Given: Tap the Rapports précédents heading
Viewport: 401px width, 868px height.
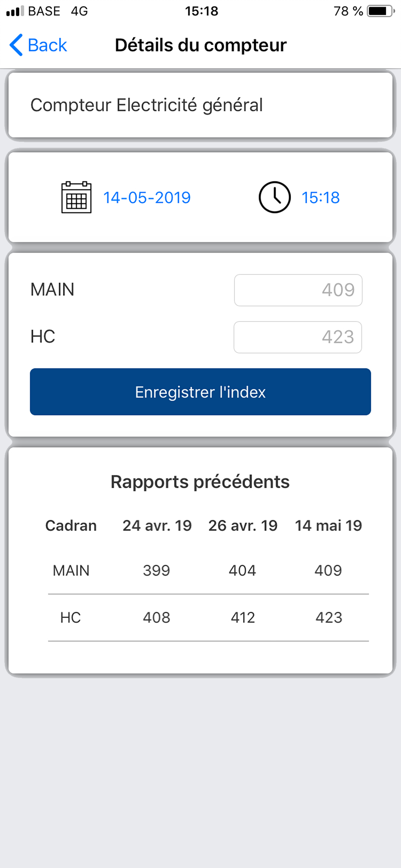Looking at the screenshot, I should [x=200, y=482].
